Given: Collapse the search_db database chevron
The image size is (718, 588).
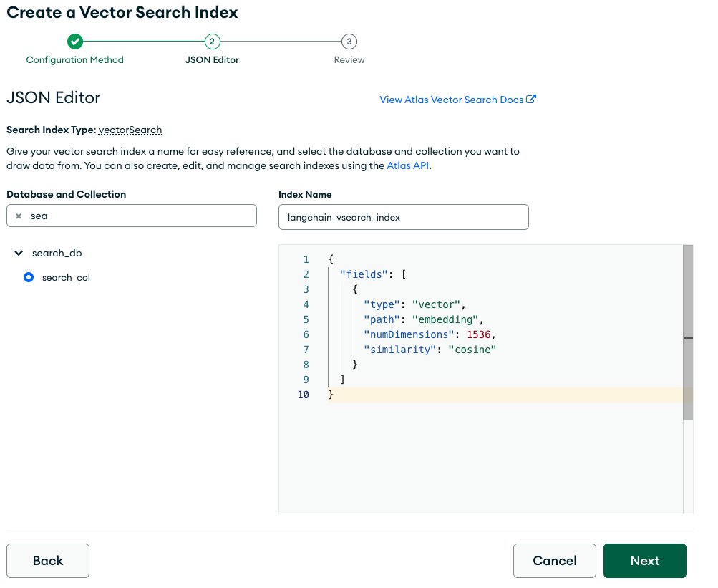Looking at the screenshot, I should coord(19,253).
